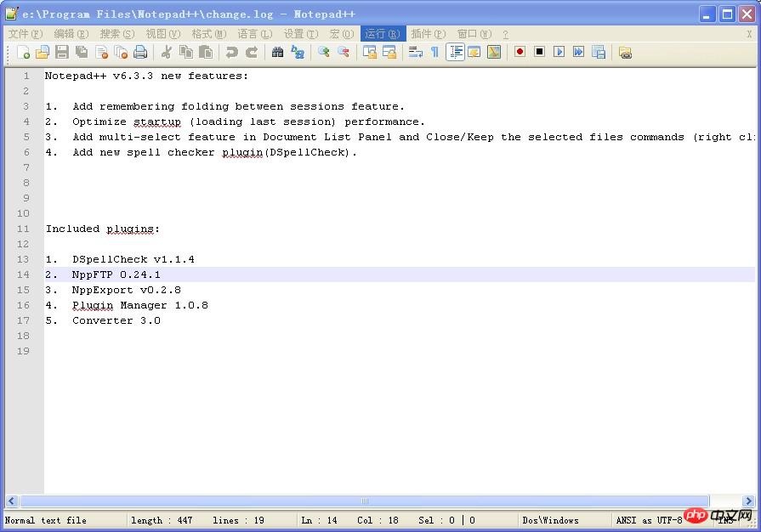
Task: Open the 插件 (Plugins) menu
Action: [x=428, y=34]
